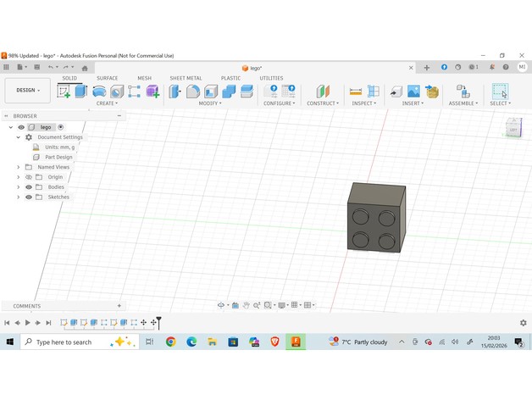
Task: Expand the Bodies folder
Action: point(19,187)
